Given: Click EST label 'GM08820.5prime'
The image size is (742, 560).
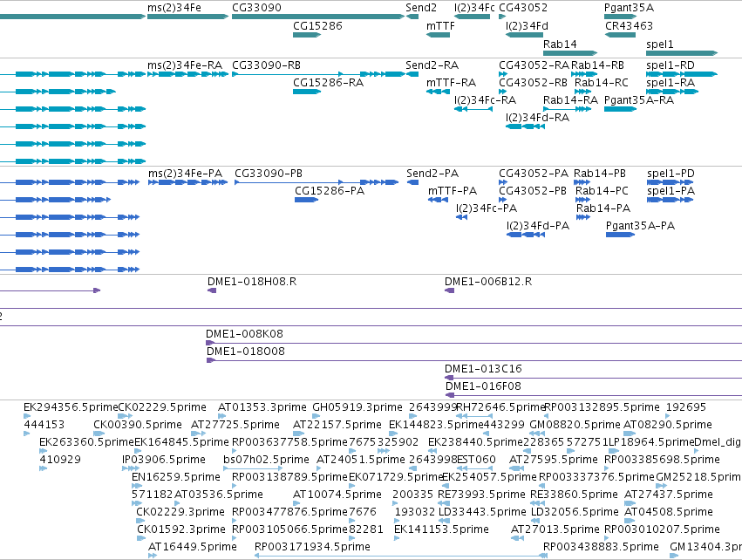Looking at the screenshot, I should pos(575,425).
